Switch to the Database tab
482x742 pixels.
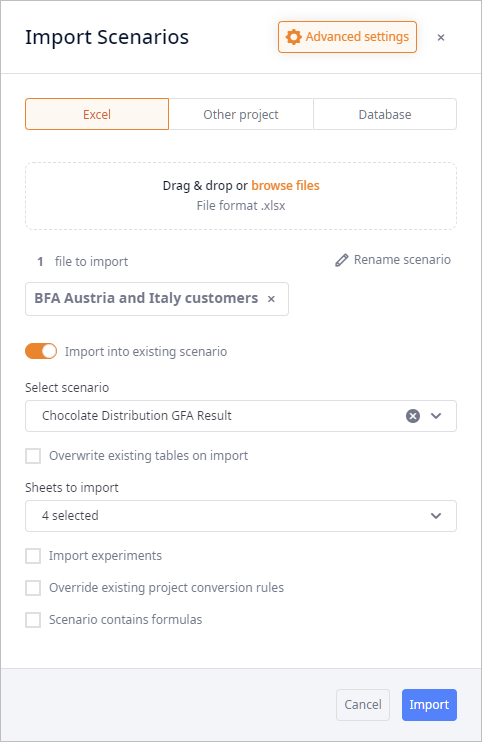[385, 114]
